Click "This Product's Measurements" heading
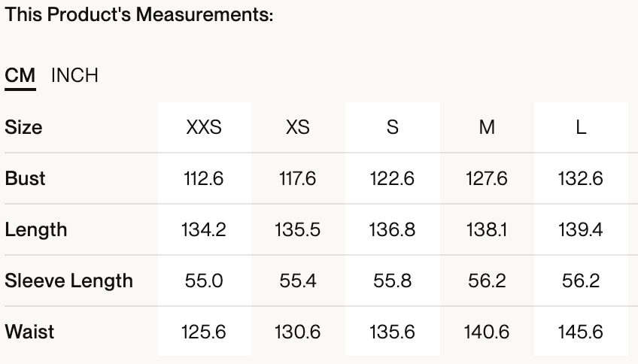Image resolution: width=638 pixels, height=364 pixels. coord(139,15)
